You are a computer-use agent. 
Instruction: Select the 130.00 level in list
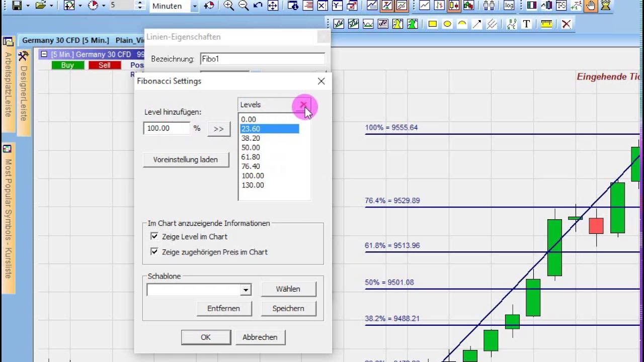click(x=270, y=185)
